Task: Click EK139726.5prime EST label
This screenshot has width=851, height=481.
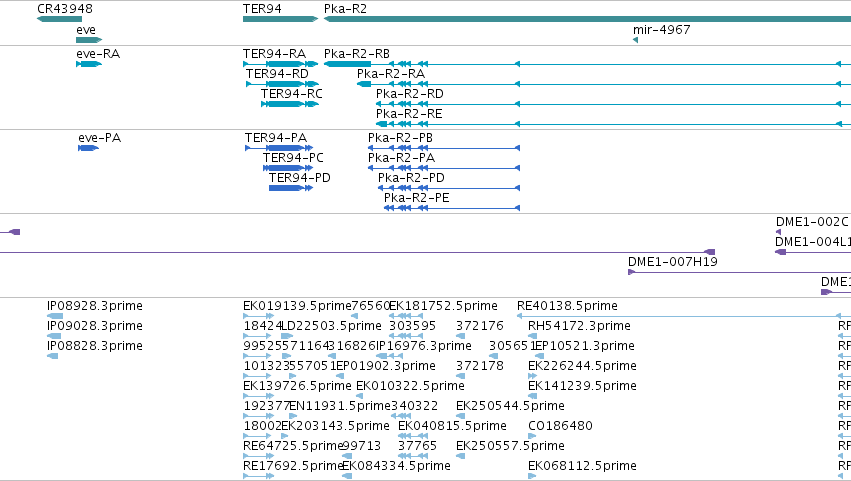Action: [x=297, y=387]
